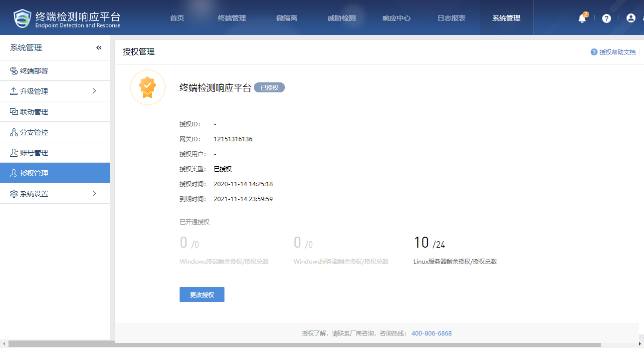Open the 授权帮助文档 link

click(617, 52)
